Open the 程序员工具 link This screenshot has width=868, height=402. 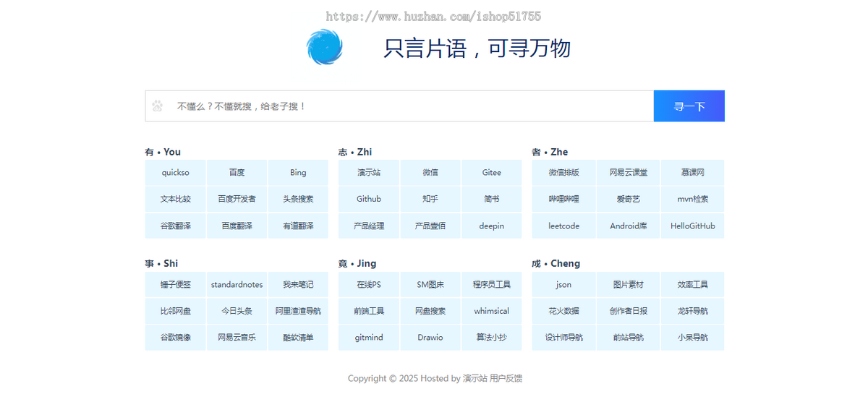492,285
